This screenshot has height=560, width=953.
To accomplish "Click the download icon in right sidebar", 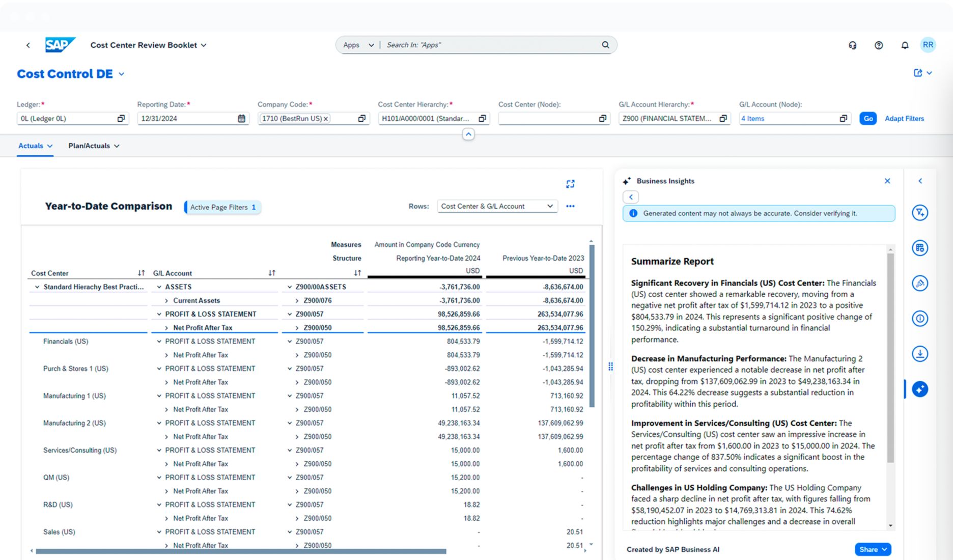I will 919,354.
